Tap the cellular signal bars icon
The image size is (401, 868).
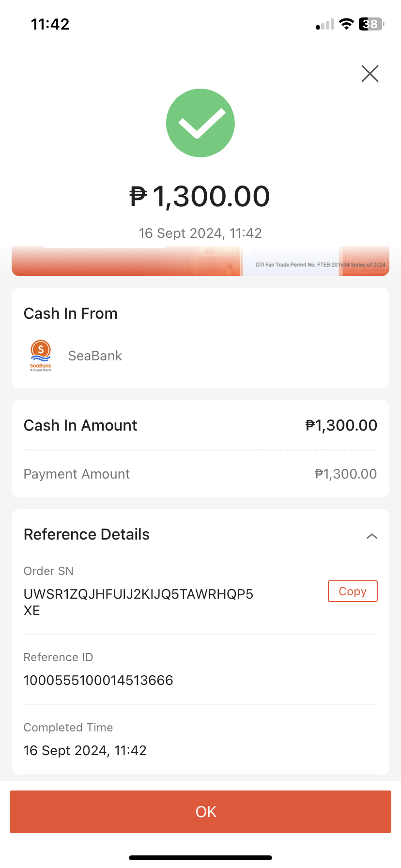click(x=325, y=24)
